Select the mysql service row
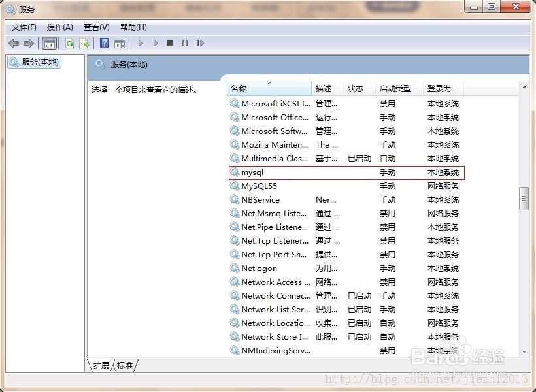Viewport: 536px width, 392px height. [x=346, y=172]
